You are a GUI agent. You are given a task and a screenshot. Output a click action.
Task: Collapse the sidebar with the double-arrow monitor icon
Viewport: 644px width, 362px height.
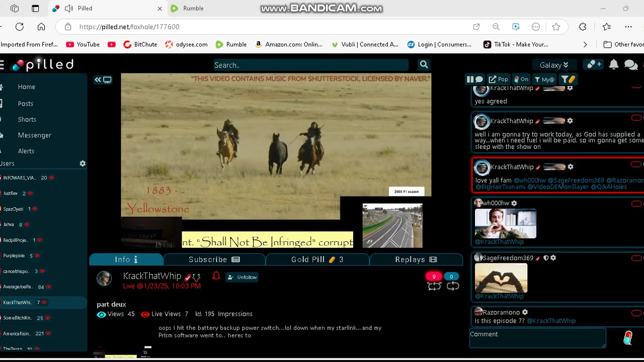pyautogui.click(x=103, y=79)
